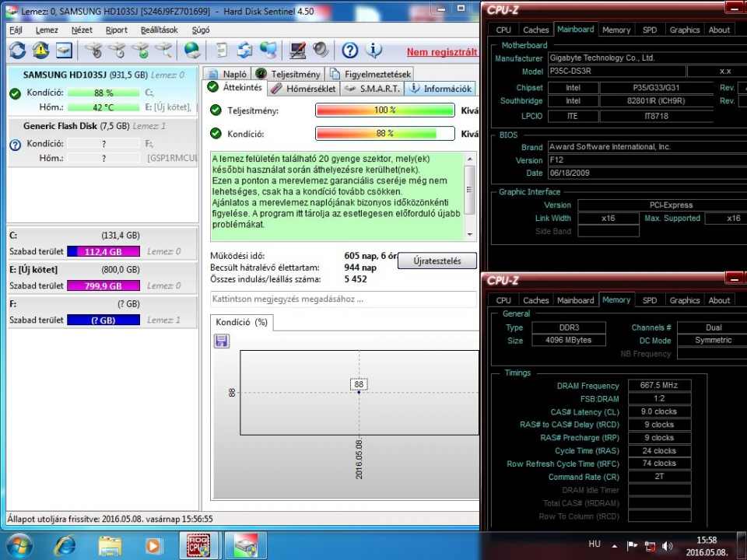
Task: Select the F: partition free space bar
Action: (x=103, y=320)
